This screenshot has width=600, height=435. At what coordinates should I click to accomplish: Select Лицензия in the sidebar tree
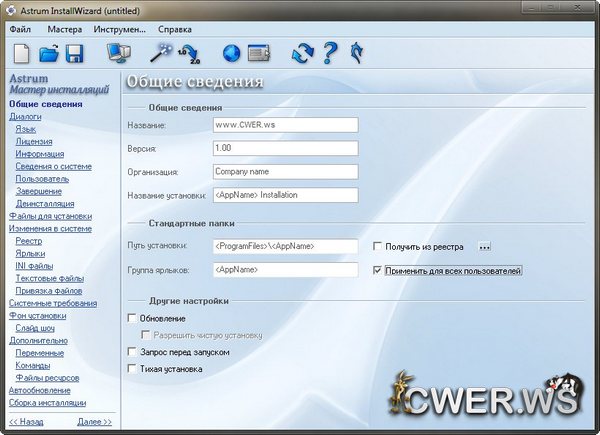tap(34, 142)
